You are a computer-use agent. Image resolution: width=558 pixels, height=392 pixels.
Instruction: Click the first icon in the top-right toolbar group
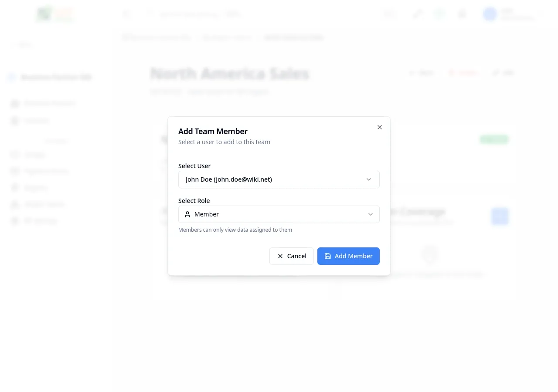(x=389, y=14)
